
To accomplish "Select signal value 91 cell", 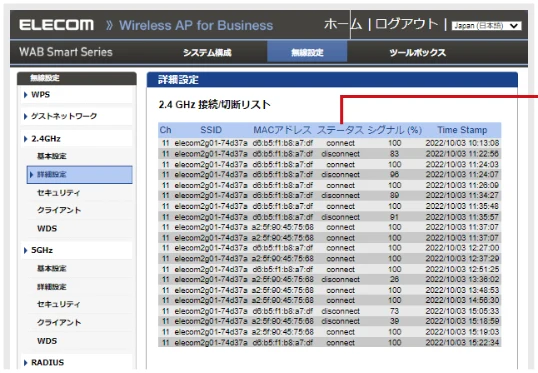I will [x=394, y=217].
